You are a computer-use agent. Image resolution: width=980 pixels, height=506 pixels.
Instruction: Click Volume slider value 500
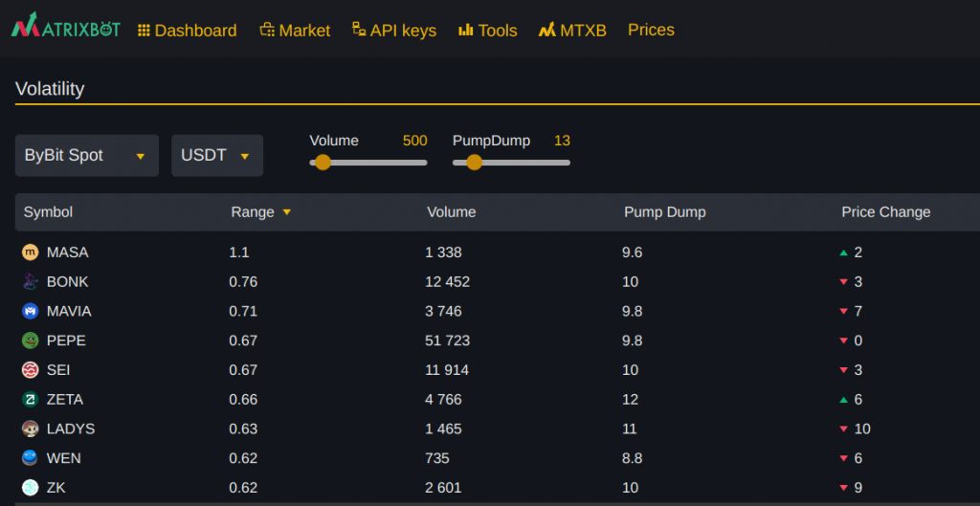(415, 141)
